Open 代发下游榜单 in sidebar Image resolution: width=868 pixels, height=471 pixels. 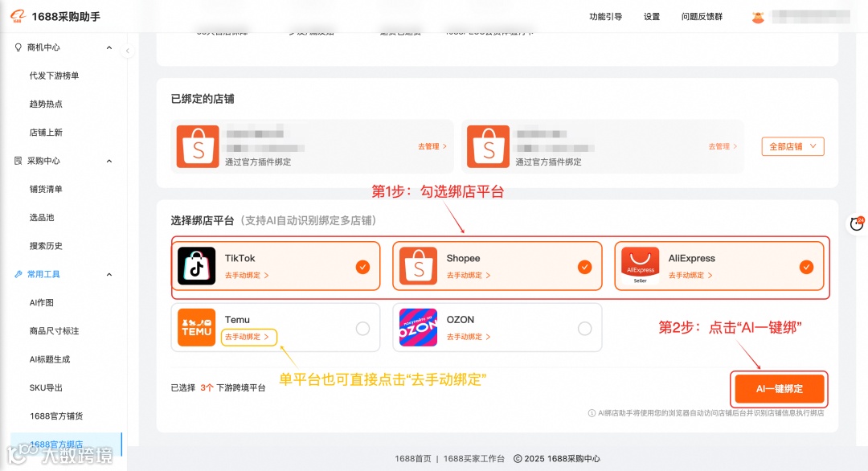click(x=55, y=76)
